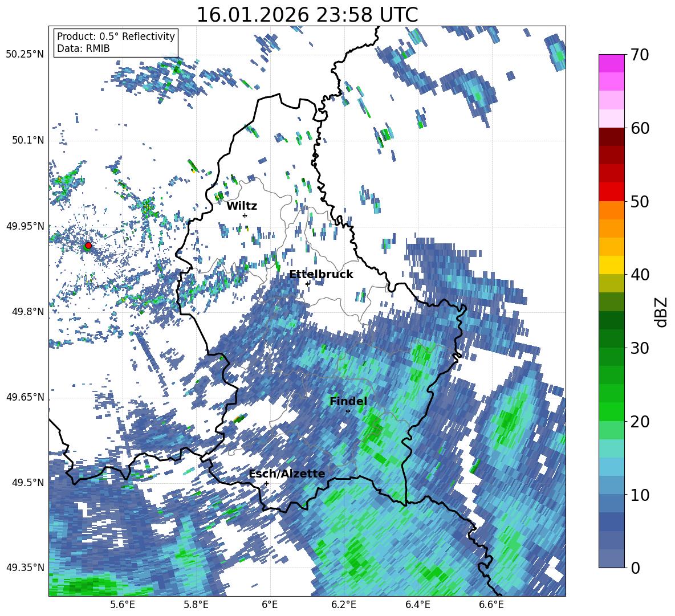Click the Wiltz city label
Image resolution: width=675 pixels, height=616 pixels.
point(242,206)
